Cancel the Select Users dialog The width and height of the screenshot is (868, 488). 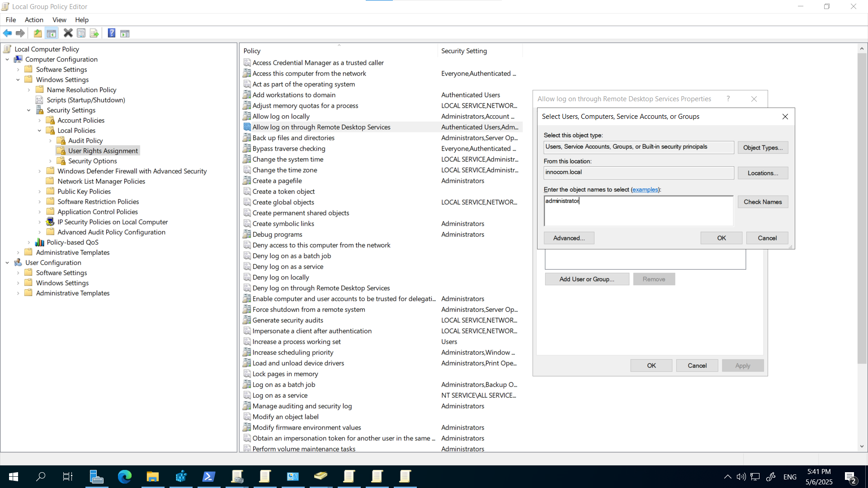(767, 238)
